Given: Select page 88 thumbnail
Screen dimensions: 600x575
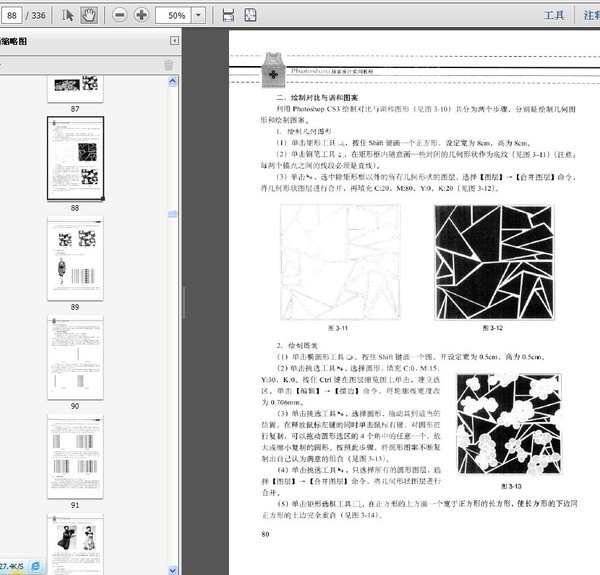Looking at the screenshot, I should coord(75,158).
